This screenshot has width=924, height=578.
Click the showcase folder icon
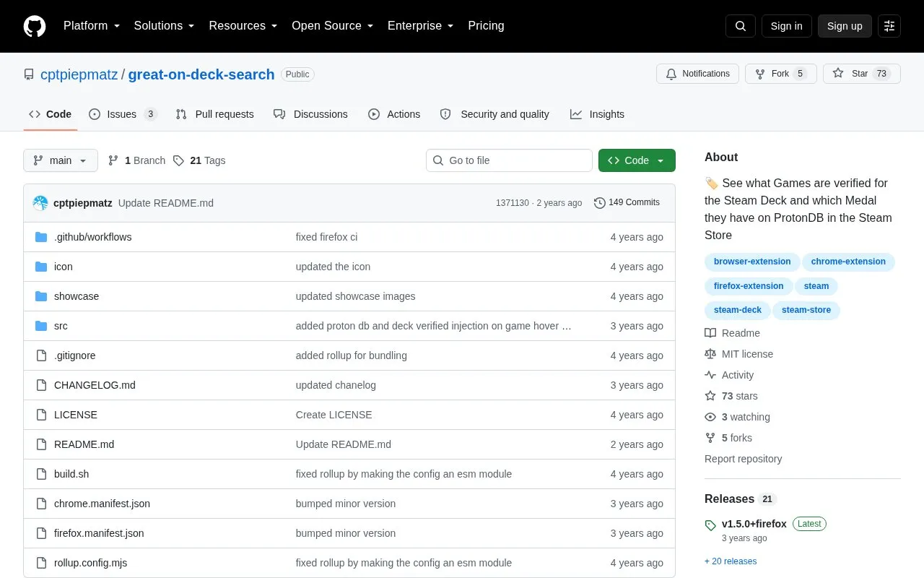click(x=41, y=296)
